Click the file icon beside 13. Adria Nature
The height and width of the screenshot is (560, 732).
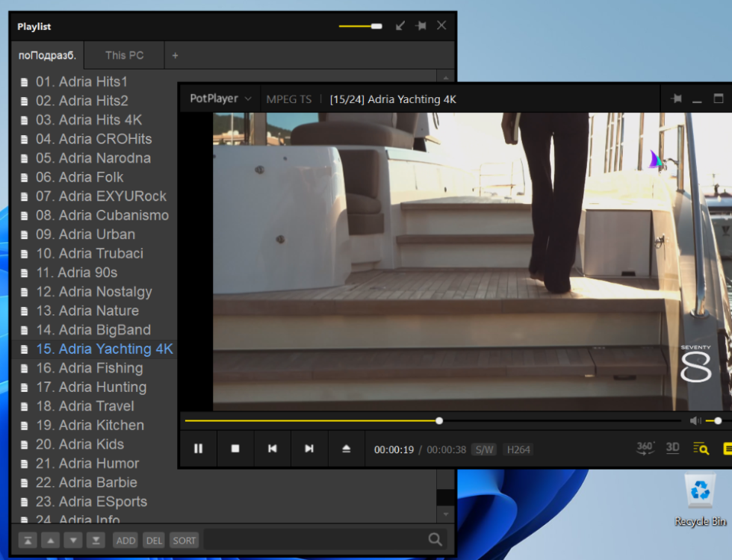[24, 311]
